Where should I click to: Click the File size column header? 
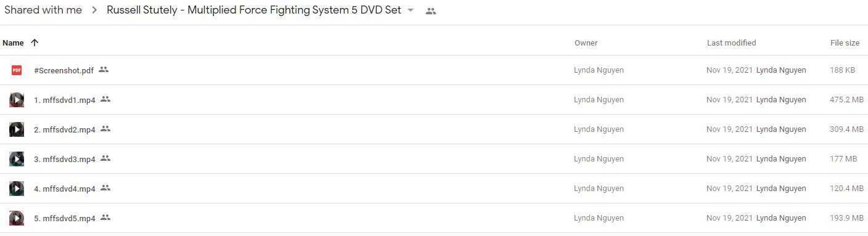pyautogui.click(x=845, y=43)
